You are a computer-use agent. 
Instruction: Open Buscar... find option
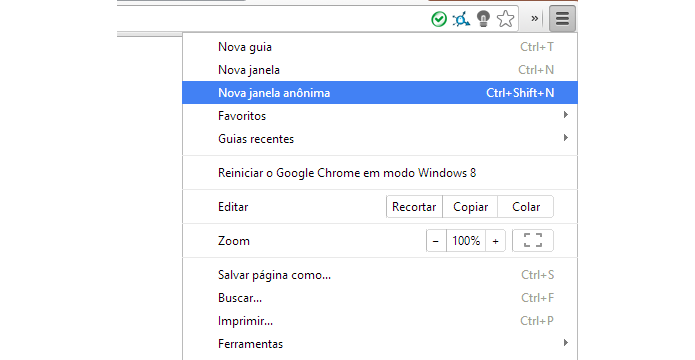tap(380, 298)
